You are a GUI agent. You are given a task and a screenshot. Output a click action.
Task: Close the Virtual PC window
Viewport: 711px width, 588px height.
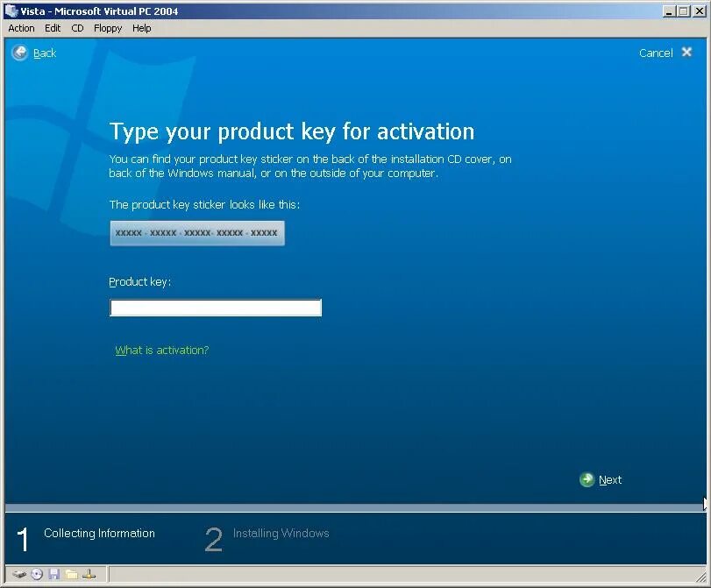(x=700, y=11)
